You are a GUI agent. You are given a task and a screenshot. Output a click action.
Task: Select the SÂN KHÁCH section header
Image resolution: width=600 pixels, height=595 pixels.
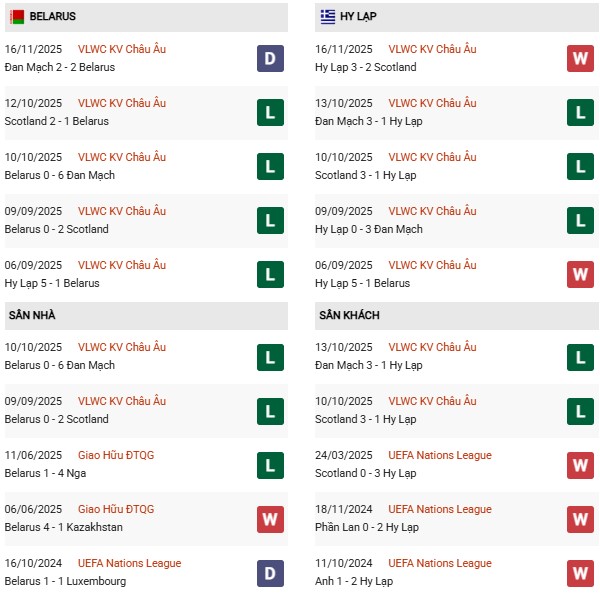pos(349,316)
